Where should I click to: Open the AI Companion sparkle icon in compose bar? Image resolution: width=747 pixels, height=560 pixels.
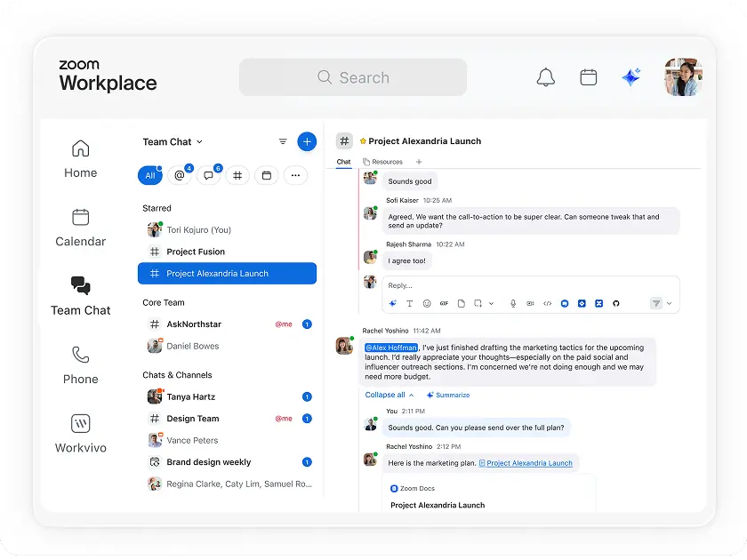coord(392,303)
